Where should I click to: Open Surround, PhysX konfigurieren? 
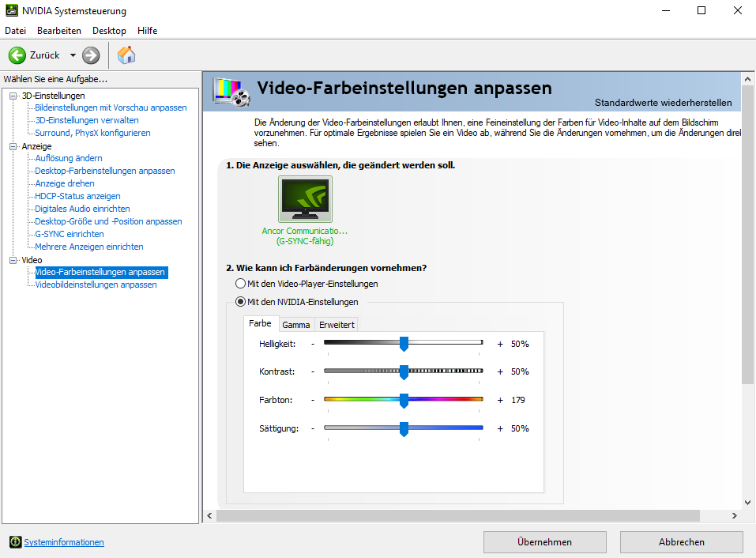tap(92, 133)
